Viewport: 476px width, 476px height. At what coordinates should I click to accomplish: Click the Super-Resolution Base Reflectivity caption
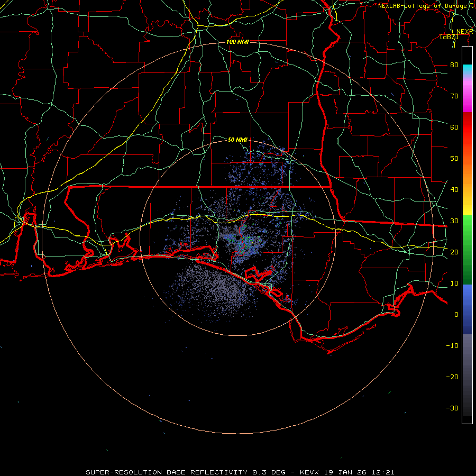click(240, 472)
